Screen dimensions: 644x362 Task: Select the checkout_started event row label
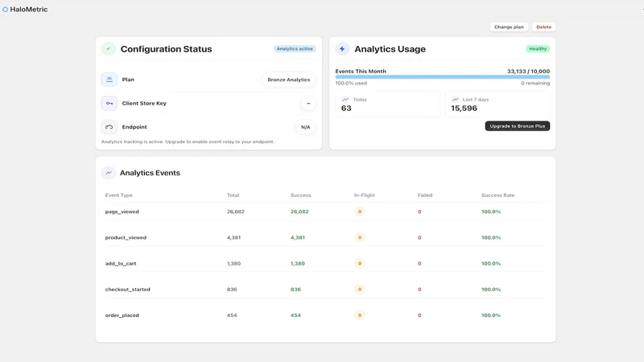[x=128, y=290]
